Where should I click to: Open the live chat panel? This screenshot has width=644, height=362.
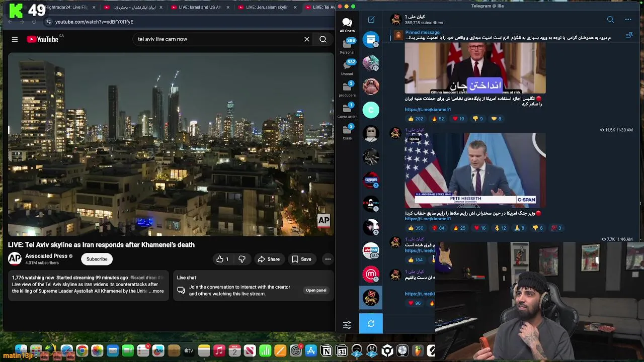coord(316,290)
